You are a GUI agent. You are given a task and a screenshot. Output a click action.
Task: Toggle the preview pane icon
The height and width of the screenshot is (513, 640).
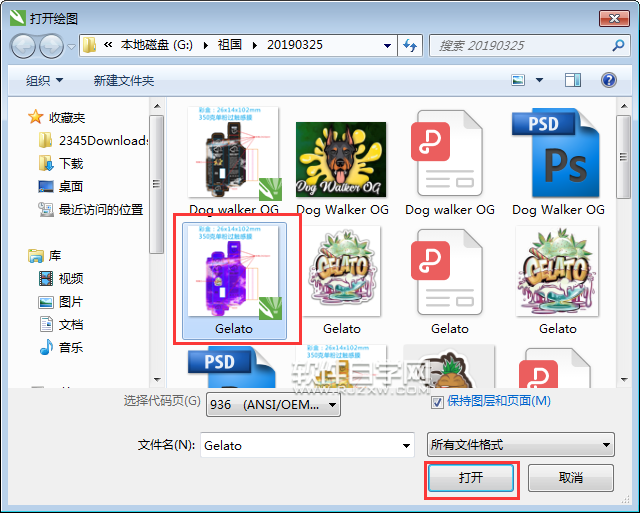tap(573, 80)
